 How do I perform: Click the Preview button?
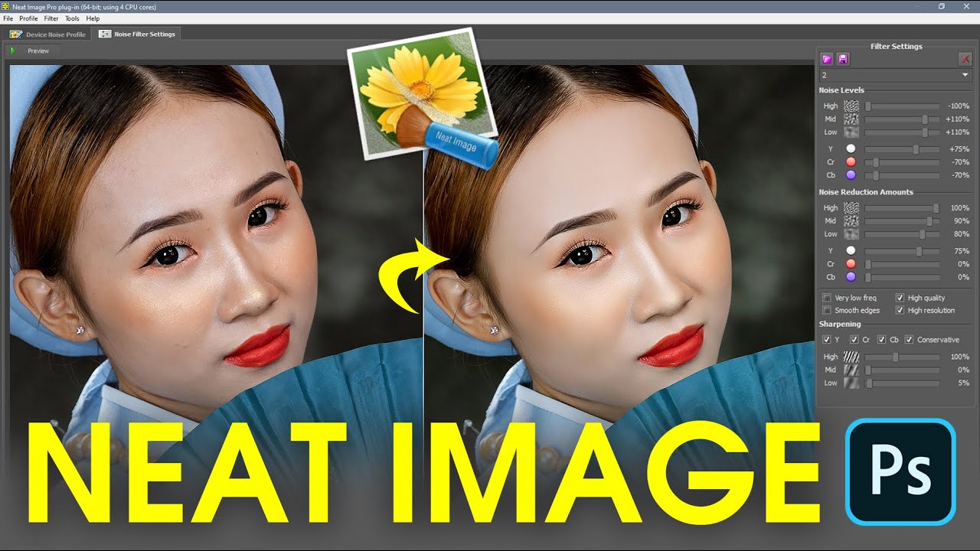pyautogui.click(x=31, y=51)
